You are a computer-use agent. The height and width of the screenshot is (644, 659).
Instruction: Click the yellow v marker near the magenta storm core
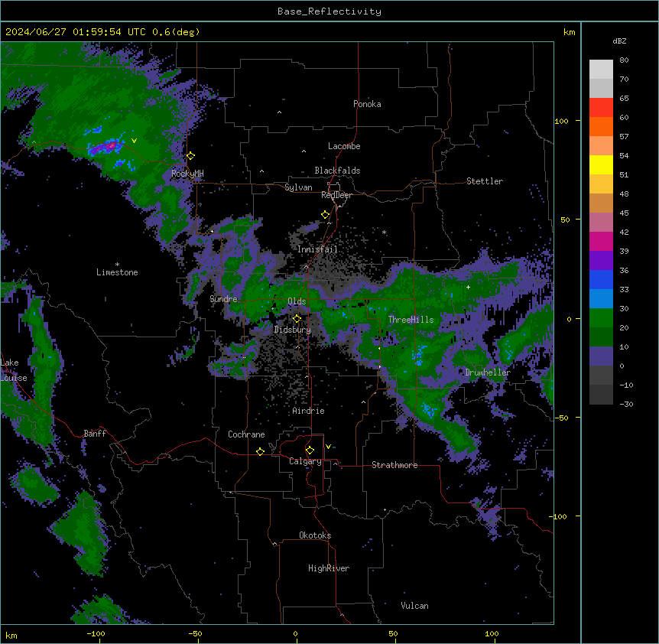point(134,141)
